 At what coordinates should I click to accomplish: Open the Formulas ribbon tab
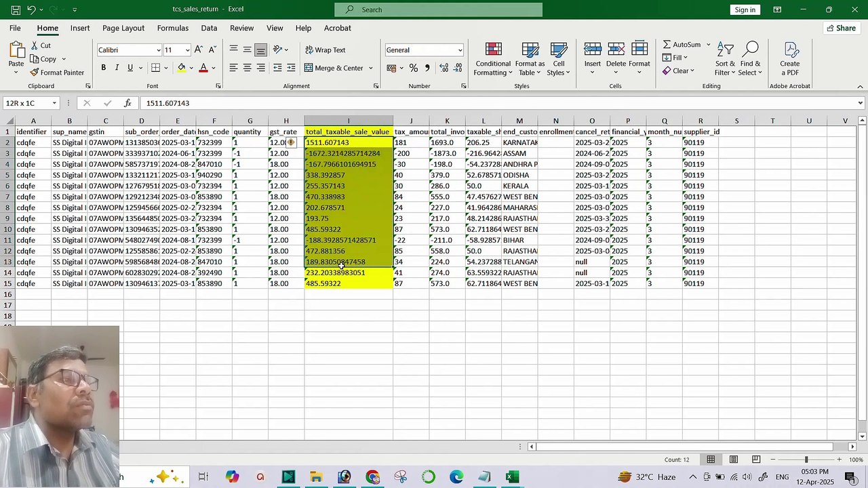click(173, 28)
